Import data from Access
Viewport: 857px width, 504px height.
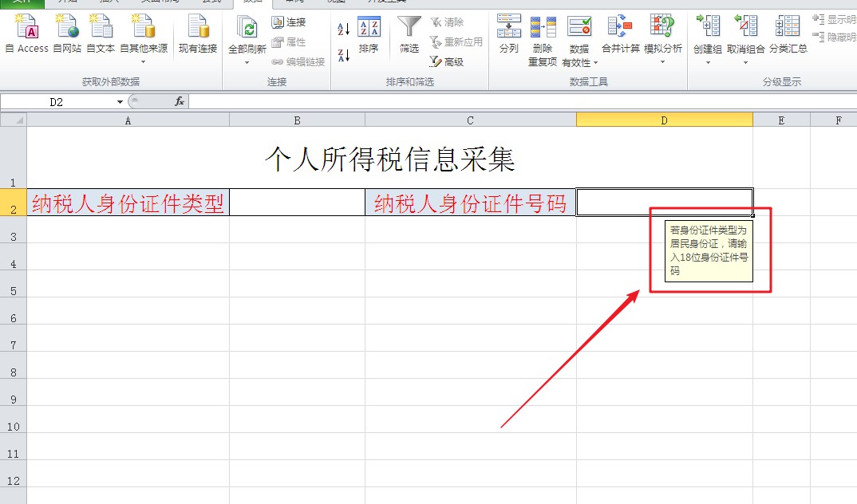(27, 33)
